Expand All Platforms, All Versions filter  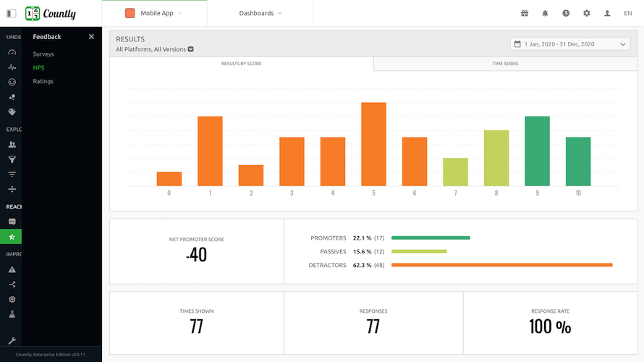click(x=155, y=49)
